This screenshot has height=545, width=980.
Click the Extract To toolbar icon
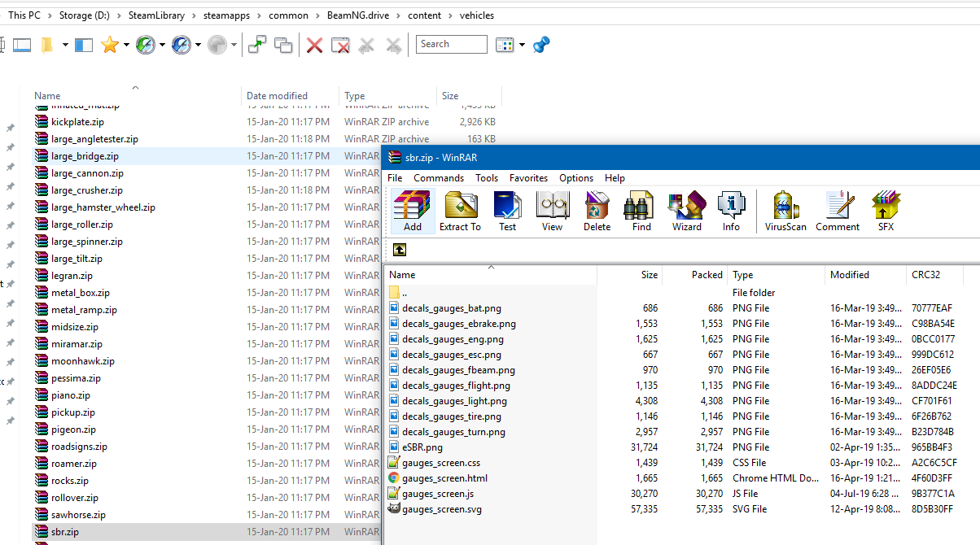460,211
